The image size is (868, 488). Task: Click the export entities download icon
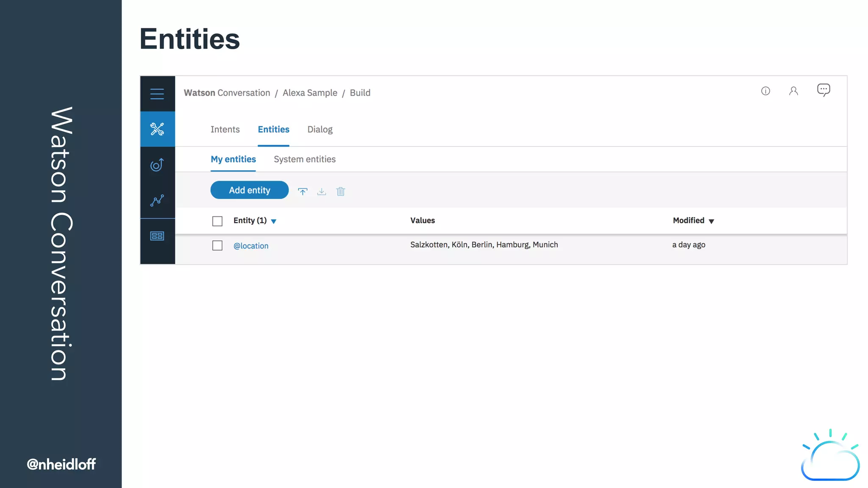(322, 191)
